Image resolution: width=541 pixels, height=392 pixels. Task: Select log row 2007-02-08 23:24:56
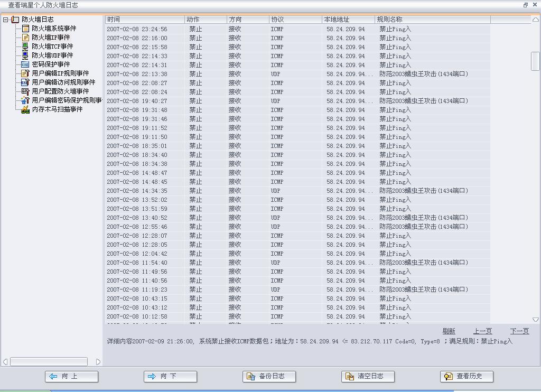298,29
